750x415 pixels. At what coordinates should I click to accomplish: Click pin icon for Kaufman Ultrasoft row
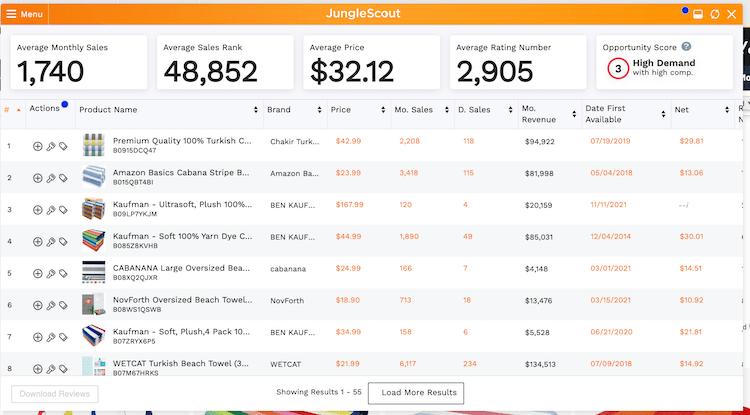(51, 209)
